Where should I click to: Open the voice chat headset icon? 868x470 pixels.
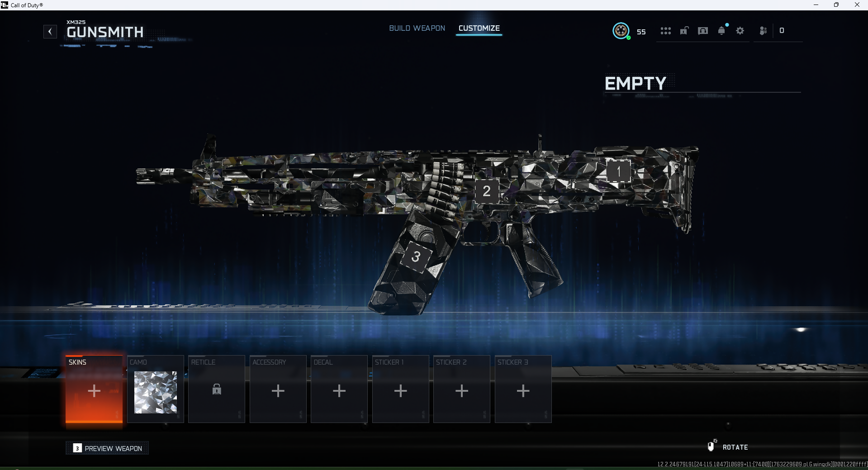[703, 31]
